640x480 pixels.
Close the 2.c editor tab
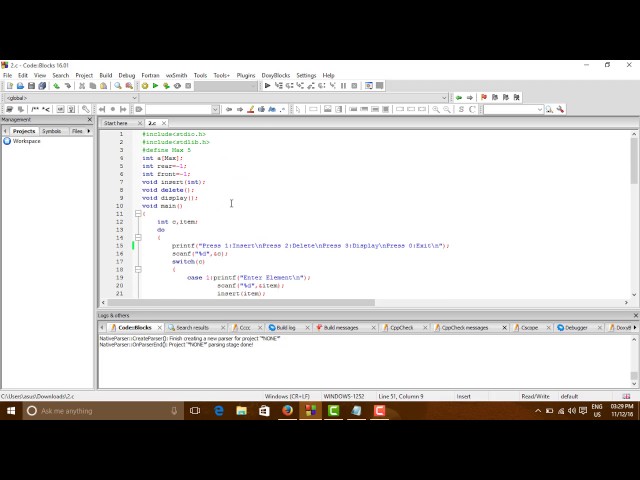click(x=164, y=123)
